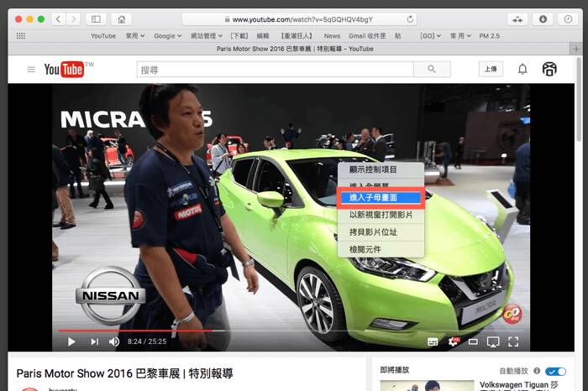Click the Safari address bar
This screenshot has width=588, height=391.
pos(299,19)
